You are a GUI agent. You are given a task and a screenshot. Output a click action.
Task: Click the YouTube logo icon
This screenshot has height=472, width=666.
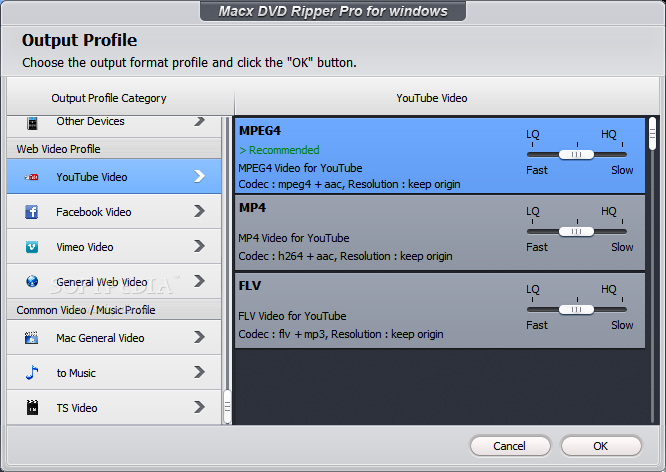point(31,177)
